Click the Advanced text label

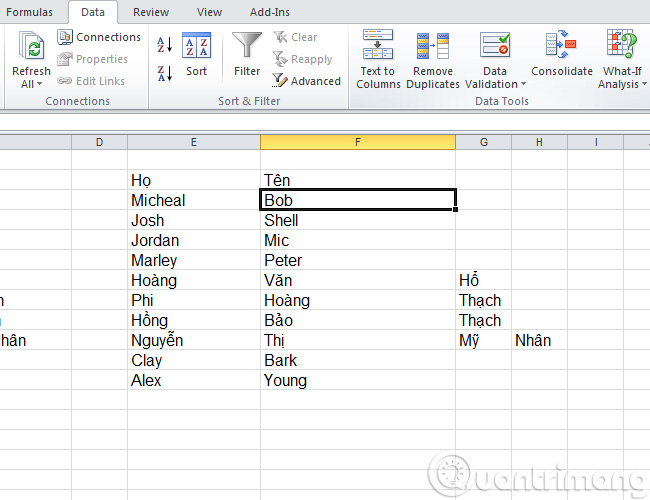[316, 81]
